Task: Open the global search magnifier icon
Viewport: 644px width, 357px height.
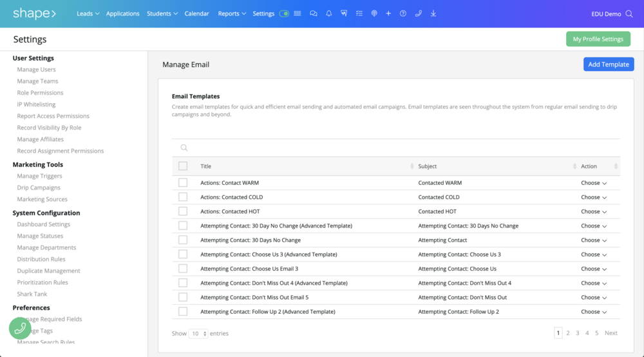Action: pyautogui.click(x=629, y=14)
